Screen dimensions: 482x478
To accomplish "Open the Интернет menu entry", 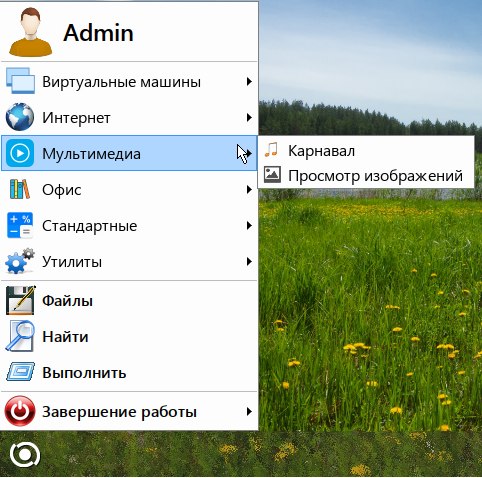I will (x=129, y=117).
